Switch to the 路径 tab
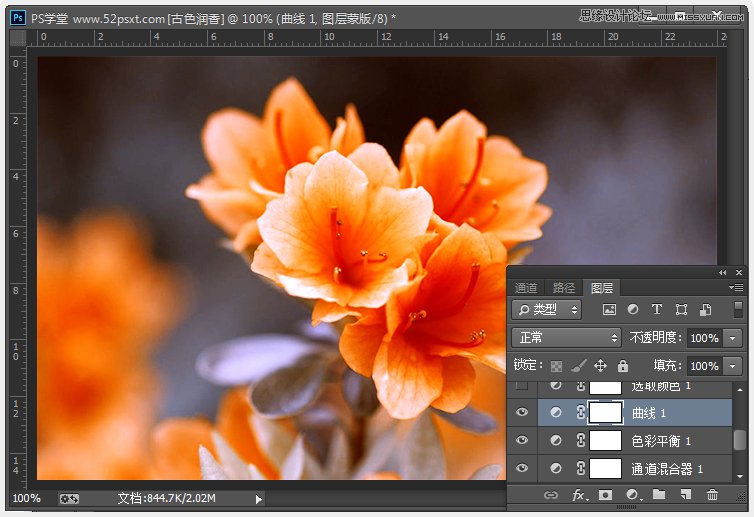Image resolution: width=754 pixels, height=517 pixels. (564, 288)
